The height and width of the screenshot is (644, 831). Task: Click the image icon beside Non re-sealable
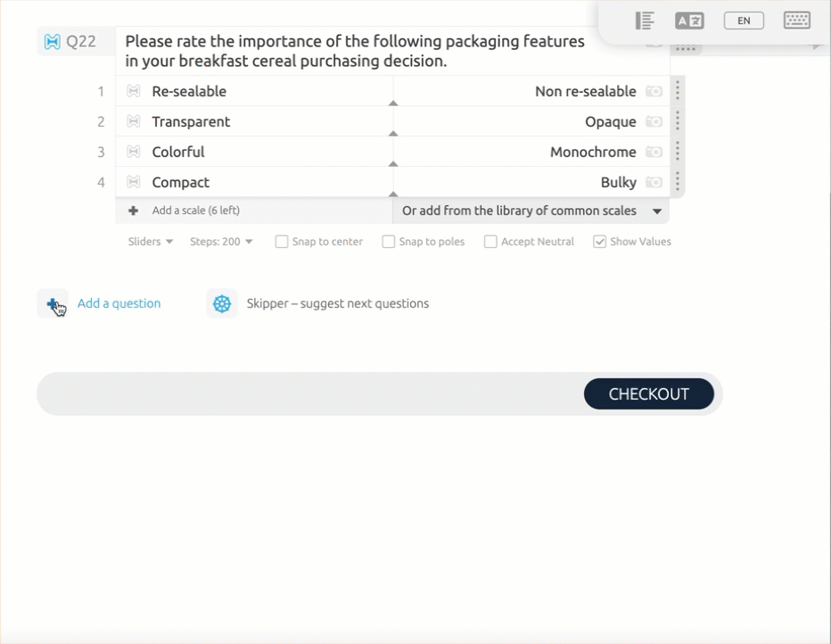point(654,91)
